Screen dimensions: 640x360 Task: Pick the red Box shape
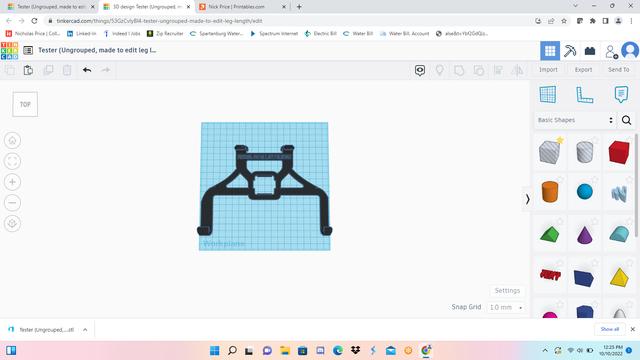tap(619, 152)
